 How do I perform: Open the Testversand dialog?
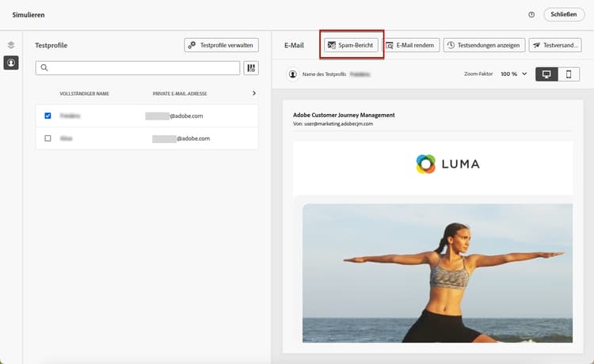click(555, 45)
